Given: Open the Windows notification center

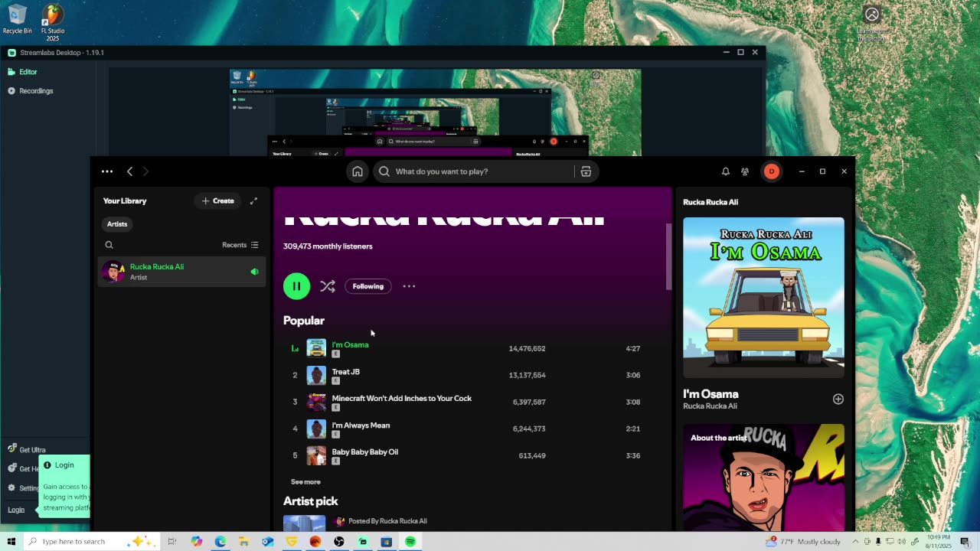Looking at the screenshot, I should click(x=965, y=542).
